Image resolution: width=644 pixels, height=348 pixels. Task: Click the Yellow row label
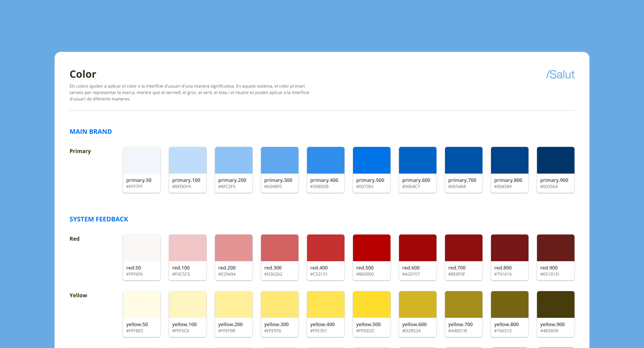78,295
